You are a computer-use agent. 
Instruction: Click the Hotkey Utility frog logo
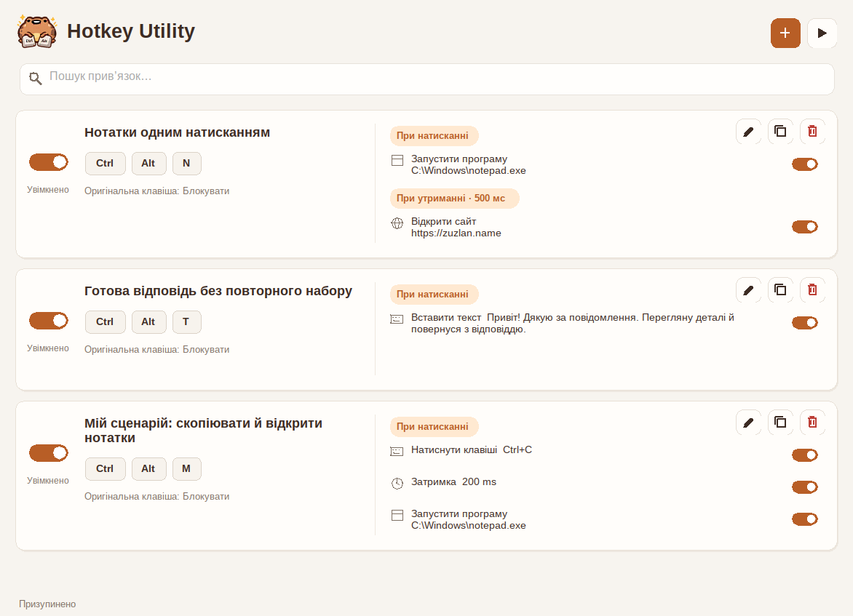[x=37, y=31]
